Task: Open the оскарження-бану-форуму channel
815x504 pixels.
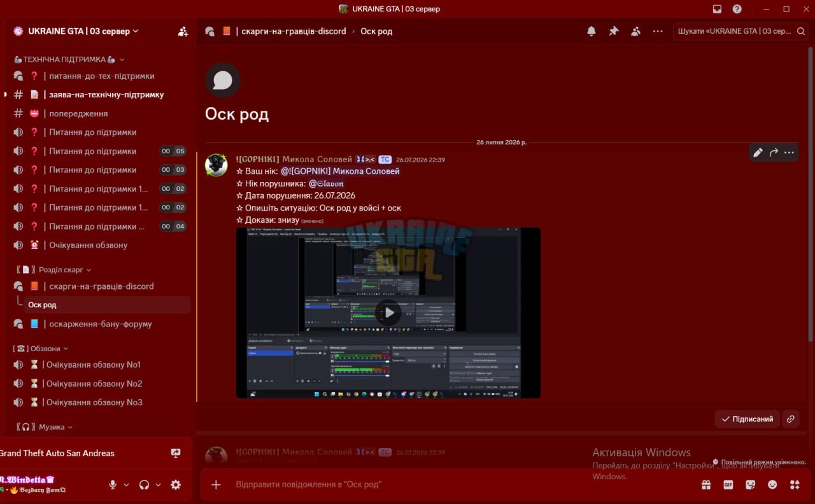Action: click(x=98, y=324)
